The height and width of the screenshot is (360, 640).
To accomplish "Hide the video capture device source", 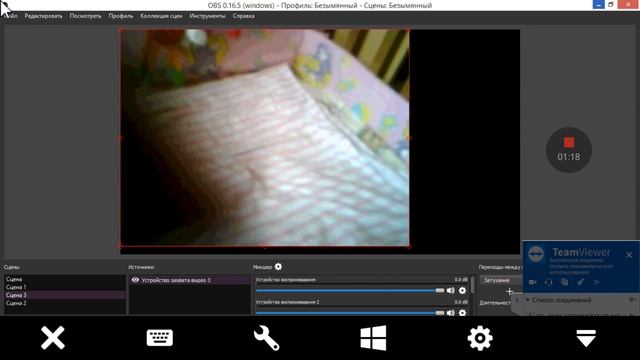I will click(135, 280).
